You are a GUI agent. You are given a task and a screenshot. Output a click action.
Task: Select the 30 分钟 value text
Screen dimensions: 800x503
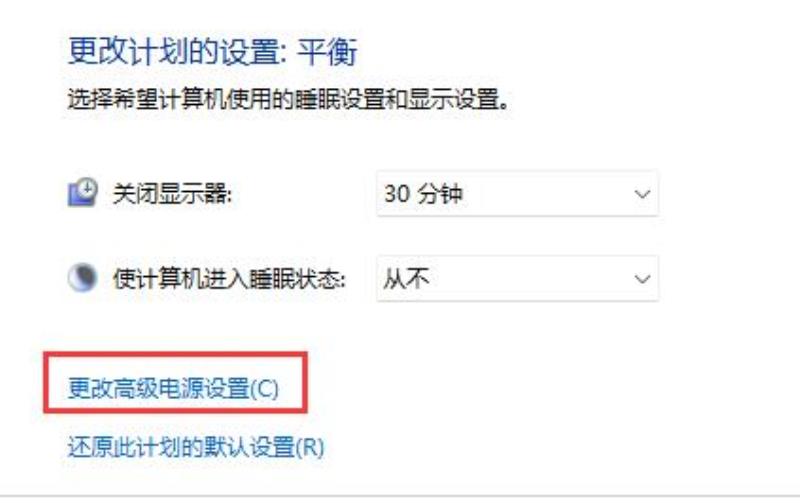tap(423, 194)
